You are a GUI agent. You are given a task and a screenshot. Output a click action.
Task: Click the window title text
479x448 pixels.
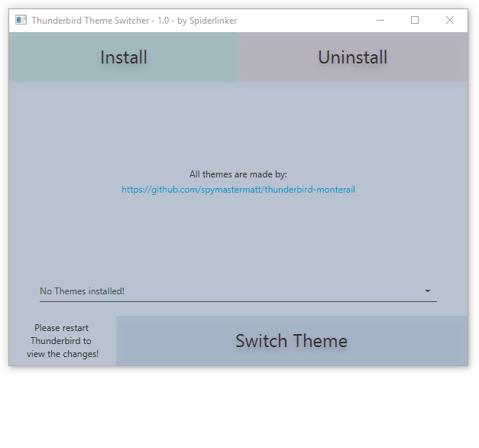point(134,21)
